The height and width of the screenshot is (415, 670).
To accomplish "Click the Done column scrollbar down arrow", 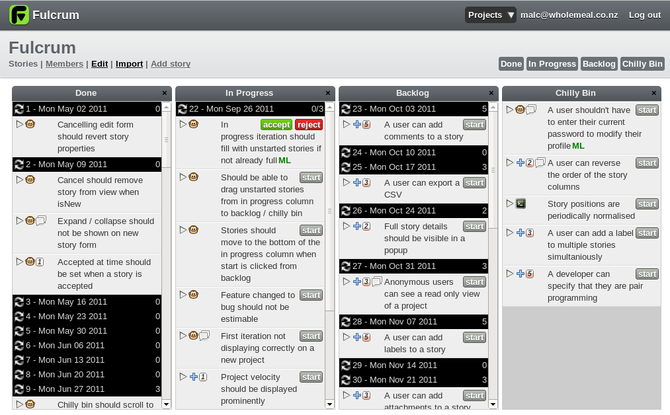I will [166, 404].
